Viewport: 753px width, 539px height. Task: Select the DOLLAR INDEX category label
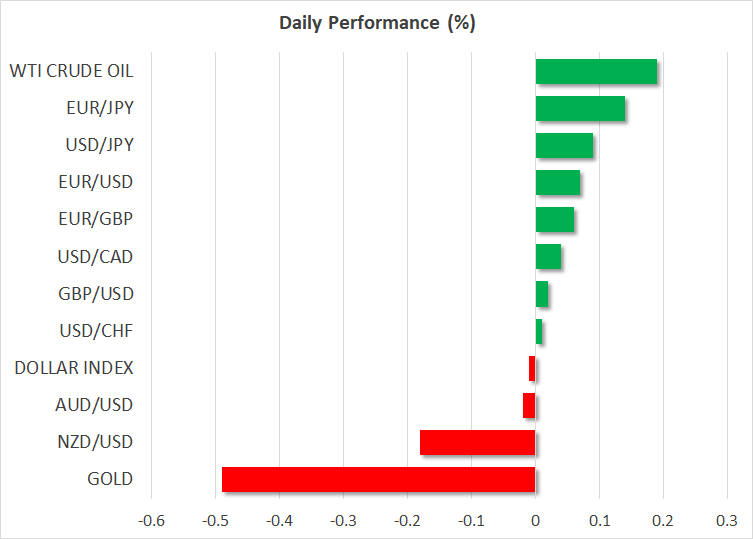tap(74, 367)
